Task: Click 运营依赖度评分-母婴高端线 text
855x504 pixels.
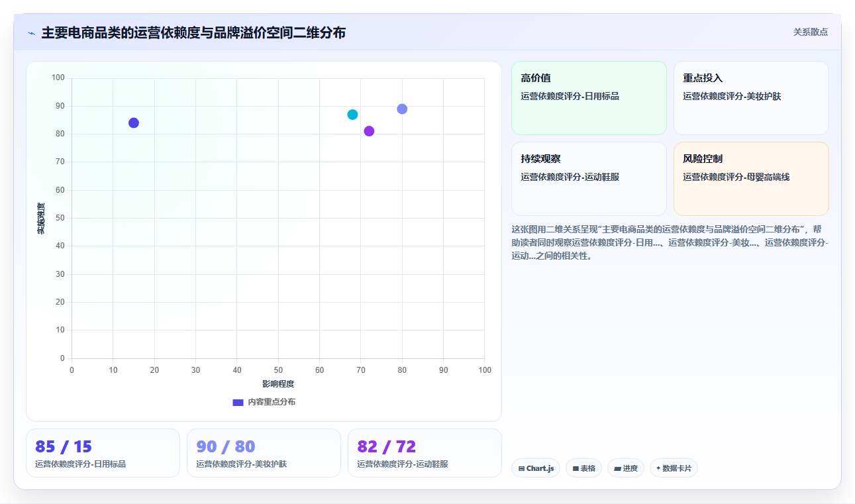Action: click(x=736, y=177)
